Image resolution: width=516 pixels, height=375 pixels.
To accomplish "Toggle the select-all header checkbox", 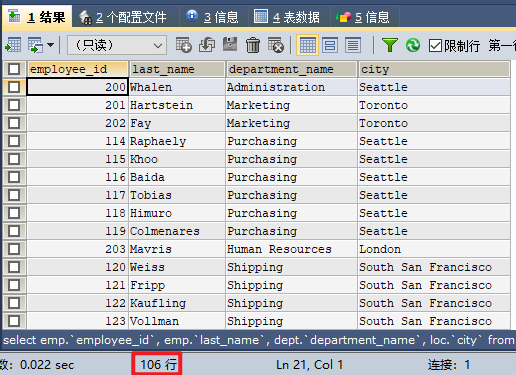I will 14,69.
